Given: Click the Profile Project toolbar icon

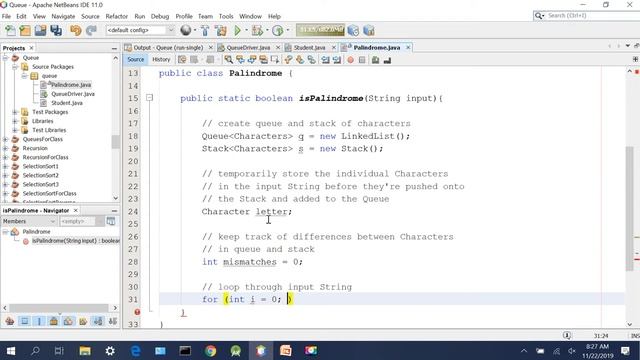Looking at the screenshot, I should [278, 31].
